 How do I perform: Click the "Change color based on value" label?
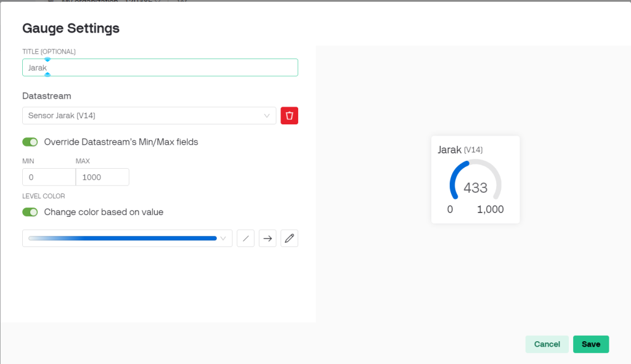pos(104,212)
